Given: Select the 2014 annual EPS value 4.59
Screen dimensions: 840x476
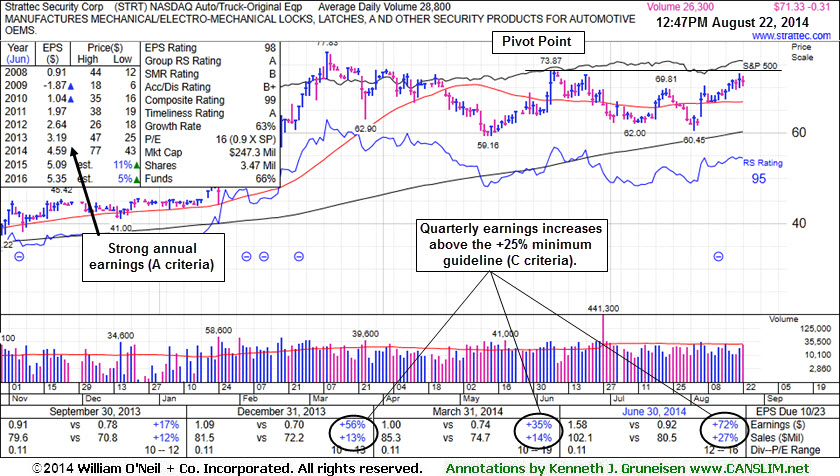Looking at the screenshot, I should click(x=56, y=152).
